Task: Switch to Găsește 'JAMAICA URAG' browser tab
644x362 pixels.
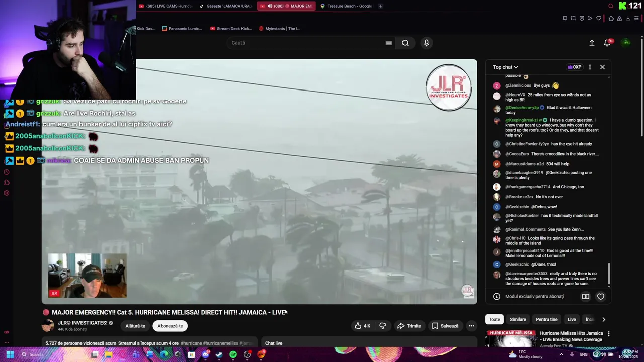Action: (225, 6)
